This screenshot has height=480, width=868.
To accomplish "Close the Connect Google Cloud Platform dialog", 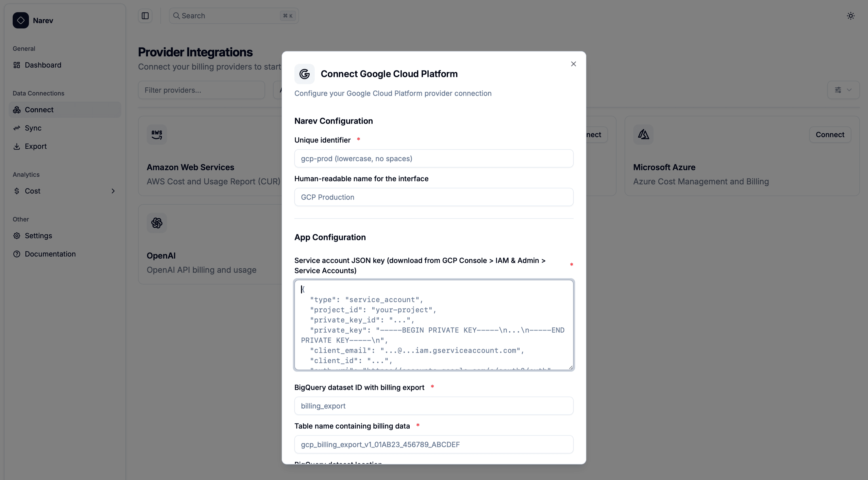I will [x=574, y=64].
